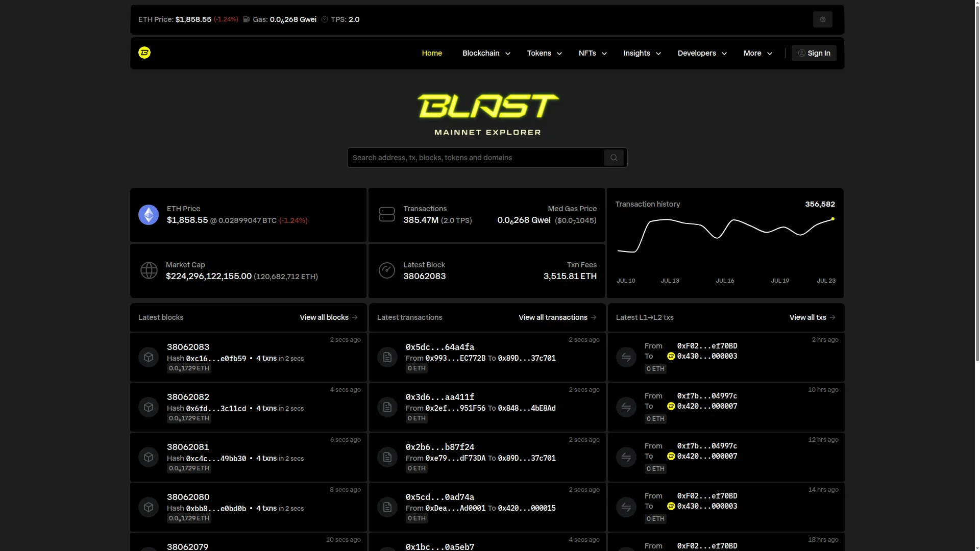The width and height of the screenshot is (980, 551).
Task: Expand the Blockchain dropdown menu
Action: tap(486, 53)
